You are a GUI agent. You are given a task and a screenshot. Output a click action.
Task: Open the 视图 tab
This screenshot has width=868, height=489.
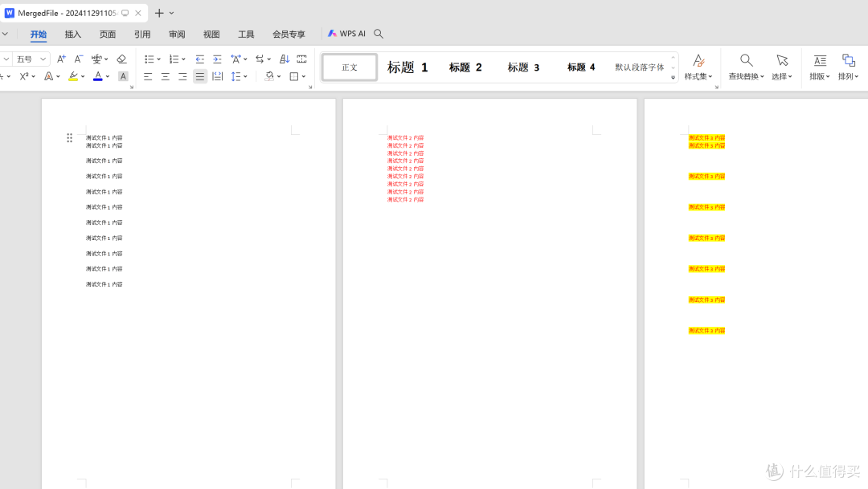coord(211,35)
